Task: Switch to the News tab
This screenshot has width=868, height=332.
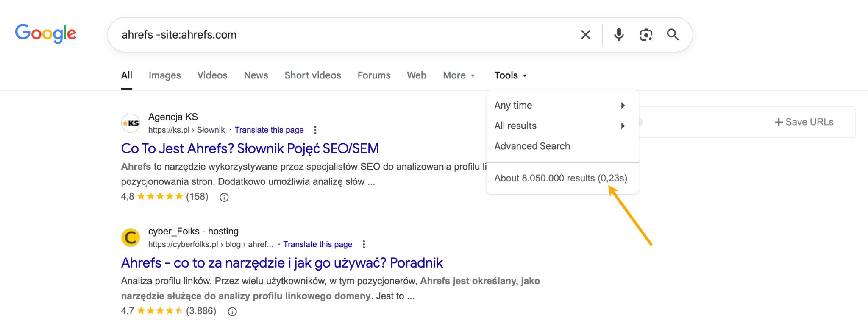Action: click(x=256, y=75)
